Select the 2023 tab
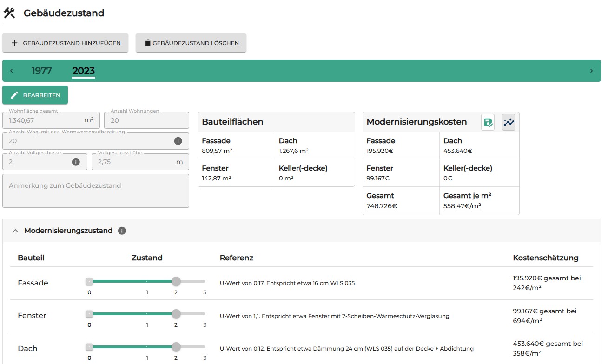Viewport: 608px width, 364px height. point(83,71)
